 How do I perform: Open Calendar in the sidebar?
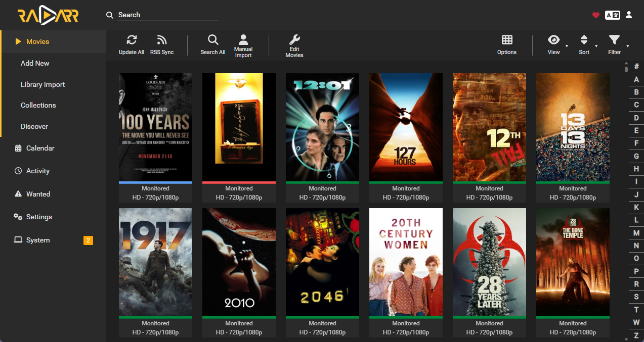[x=53, y=148]
